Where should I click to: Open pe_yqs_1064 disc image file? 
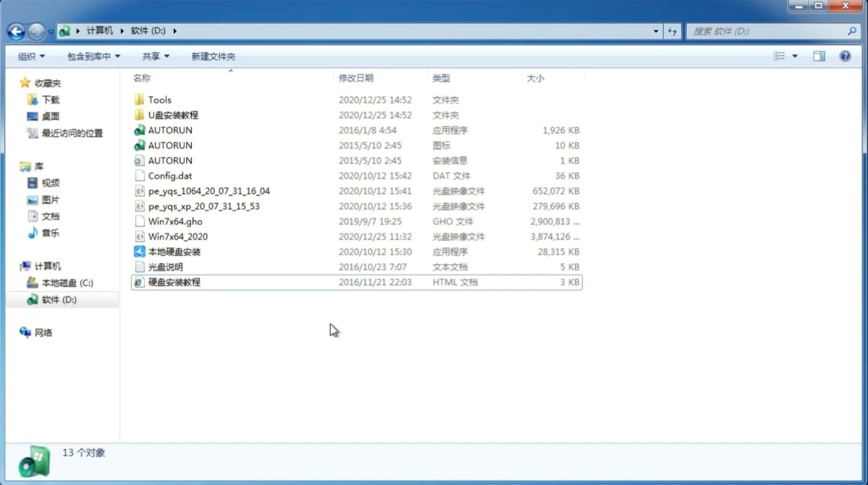[x=209, y=191]
